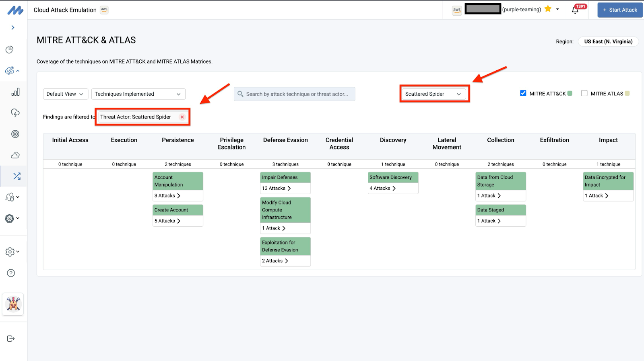Open Data Encrypted for Impact card
The width and height of the screenshot is (644, 361).
[x=608, y=181]
